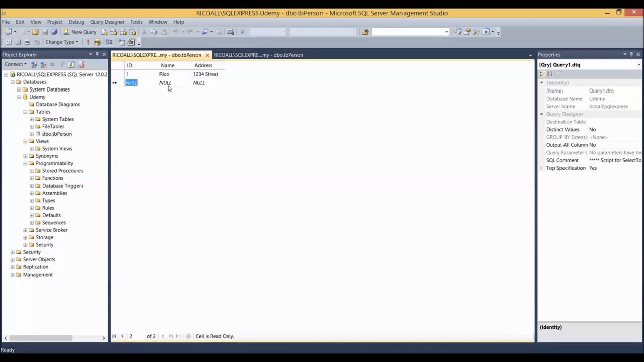Open the Tools menu
This screenshot has width=644, height=362.
point(136,22)
